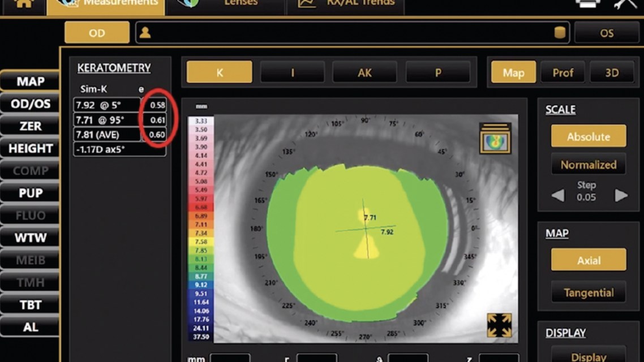Viewport: 644px width, 362px height.
Task: Click the KERATOMETRY heading
Action: point(114,68)
